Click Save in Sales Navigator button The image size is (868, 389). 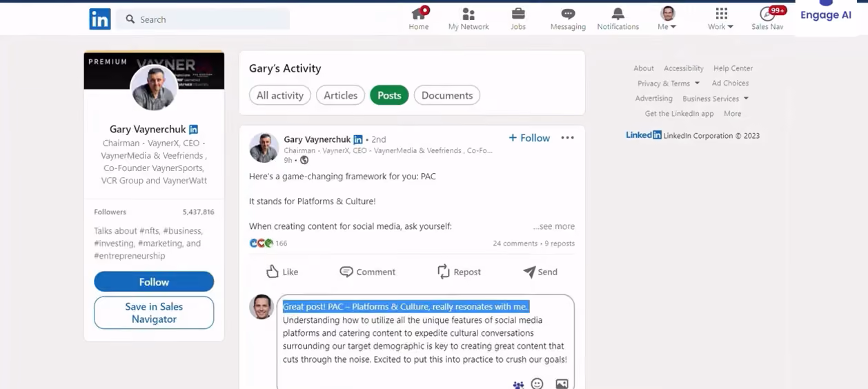(x=154, y=312)
